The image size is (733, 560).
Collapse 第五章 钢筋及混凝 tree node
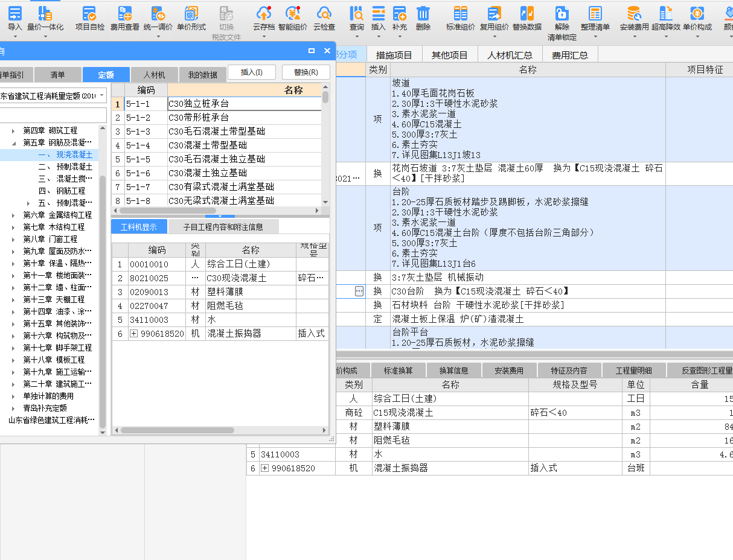[14, 143]
